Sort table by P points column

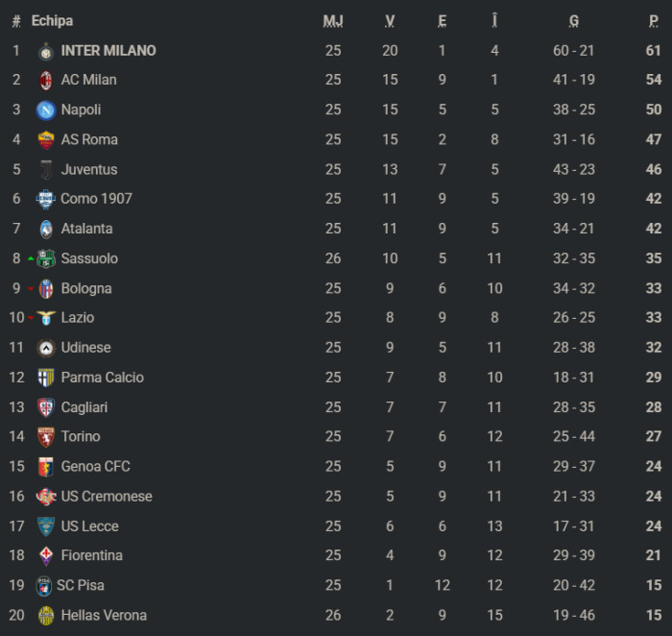[654, 21]
